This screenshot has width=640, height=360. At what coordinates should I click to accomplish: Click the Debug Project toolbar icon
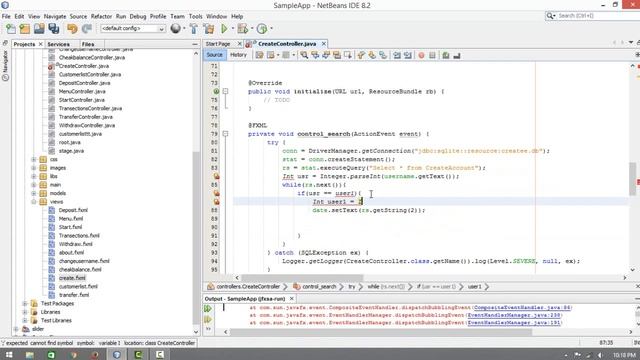(242, 29)
